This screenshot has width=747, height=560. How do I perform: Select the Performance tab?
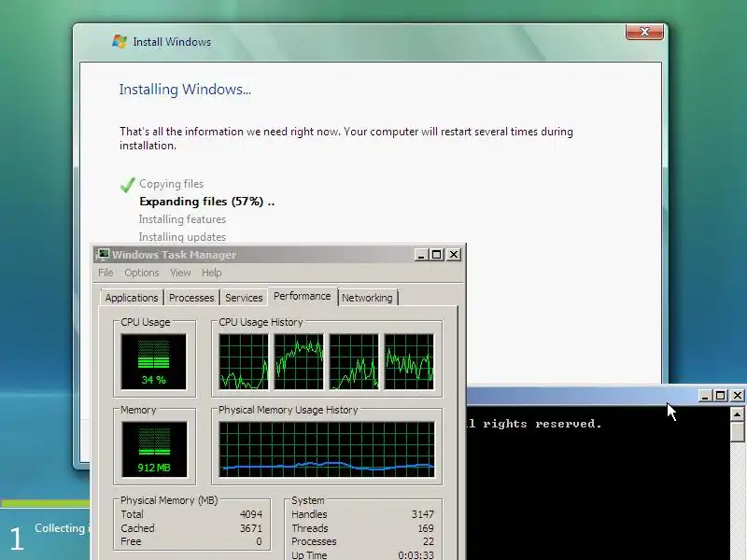pyautogui.click(x=302, y=296)
